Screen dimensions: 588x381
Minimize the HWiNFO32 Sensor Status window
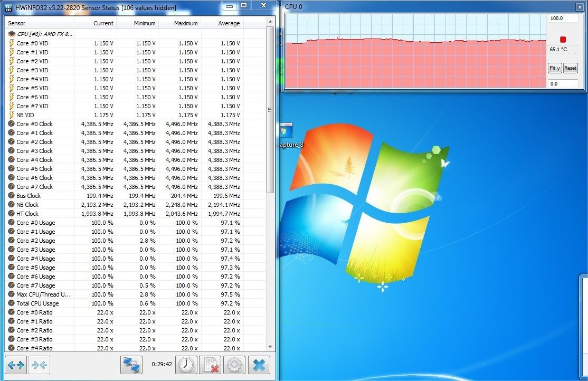(x=230, y=6)
